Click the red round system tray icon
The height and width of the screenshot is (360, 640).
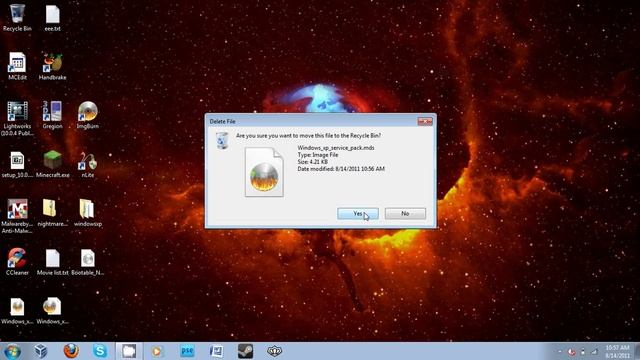pos(571,351)
